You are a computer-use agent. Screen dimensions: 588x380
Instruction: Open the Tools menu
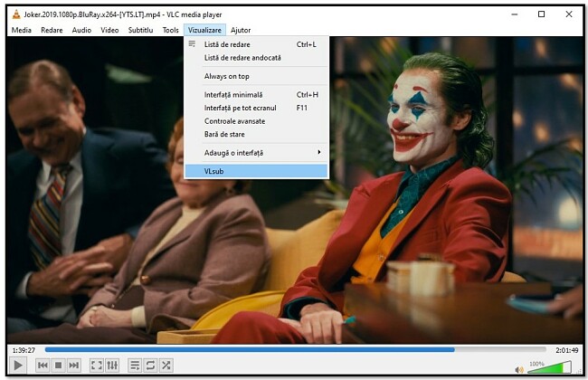click(x=171, y=30)
